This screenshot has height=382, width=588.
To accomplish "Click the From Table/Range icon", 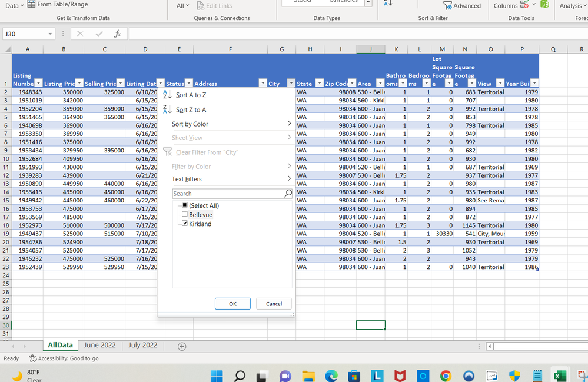I will click(x=32, y=4).
